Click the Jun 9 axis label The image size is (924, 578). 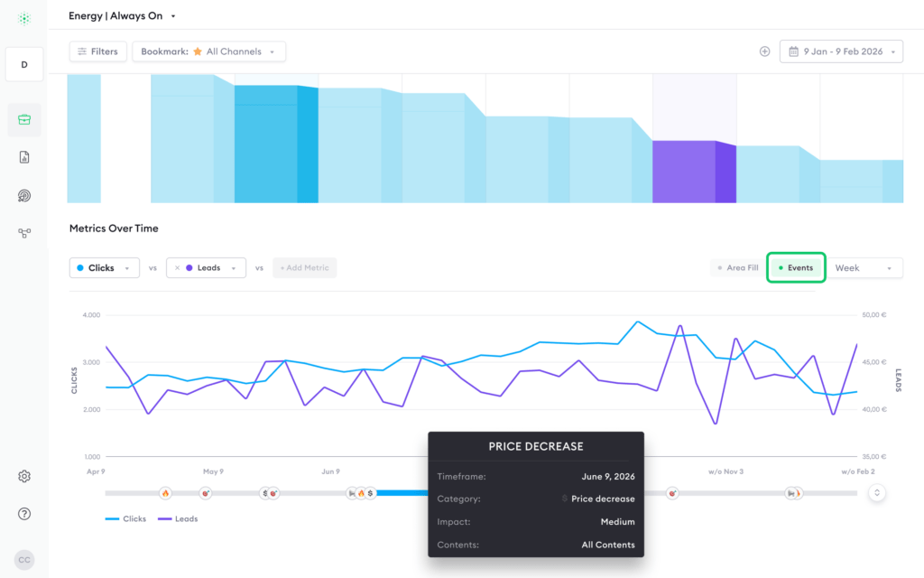point(330,471)
